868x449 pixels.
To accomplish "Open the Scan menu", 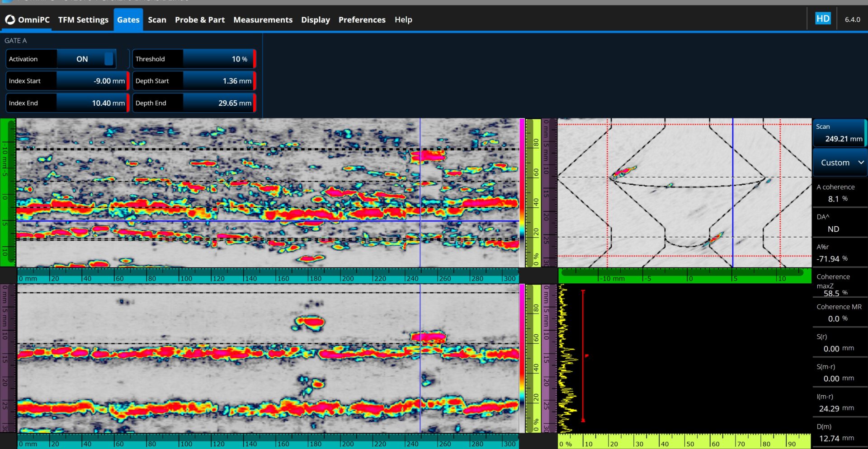I will coord(157,20).
